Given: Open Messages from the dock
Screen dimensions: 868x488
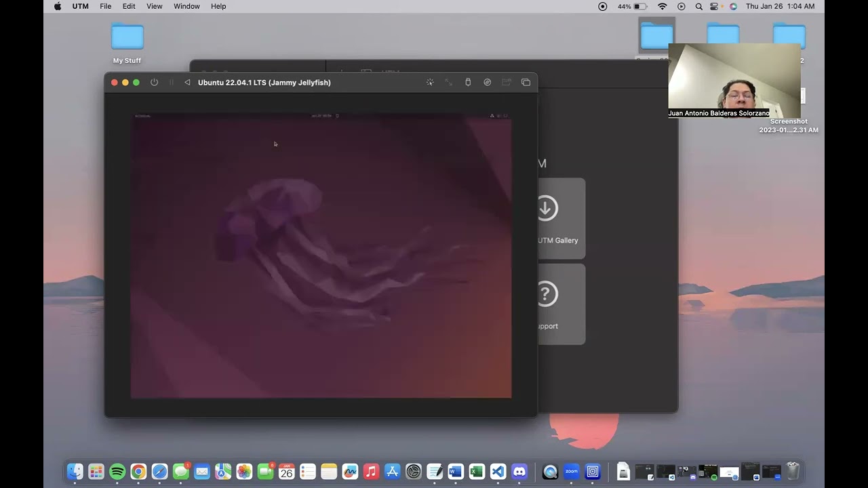Looking at the screenshot, I should click(181, 471).
